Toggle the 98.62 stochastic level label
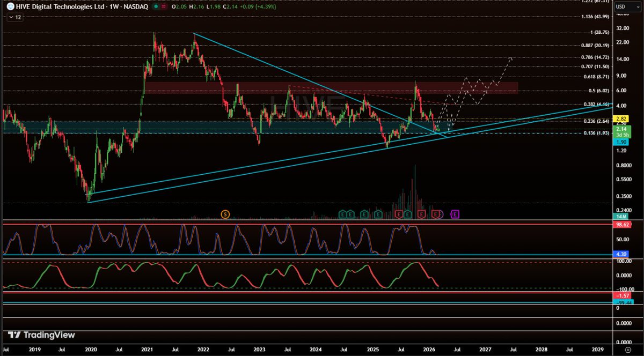Image resolution: width=644 pixels, height=356 pixels. [621, 225]
